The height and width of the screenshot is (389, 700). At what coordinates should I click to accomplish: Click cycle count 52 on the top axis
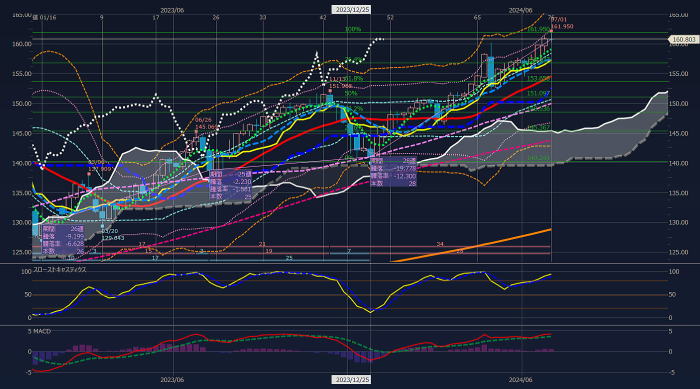390,17
